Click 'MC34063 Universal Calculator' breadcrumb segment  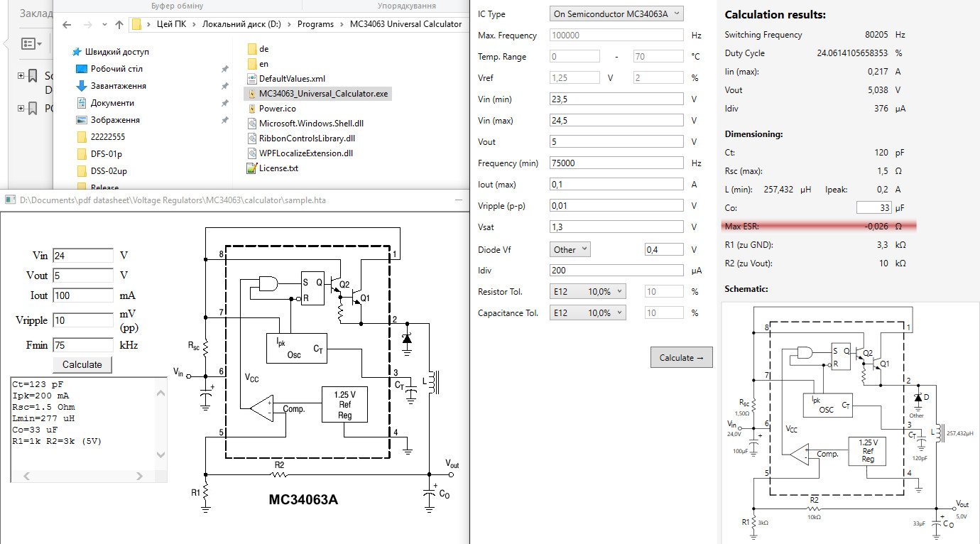coord(406,24)
